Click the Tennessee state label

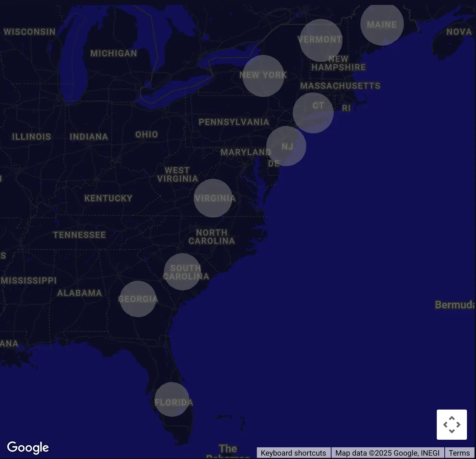79,235
